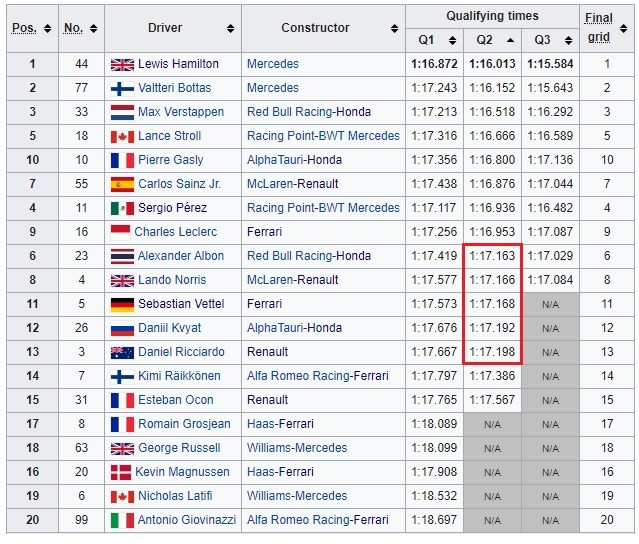The image size is (639, 544).
Task: Click the Thai flag beside Alexander Albon
Action: click(x=122, y=256)
